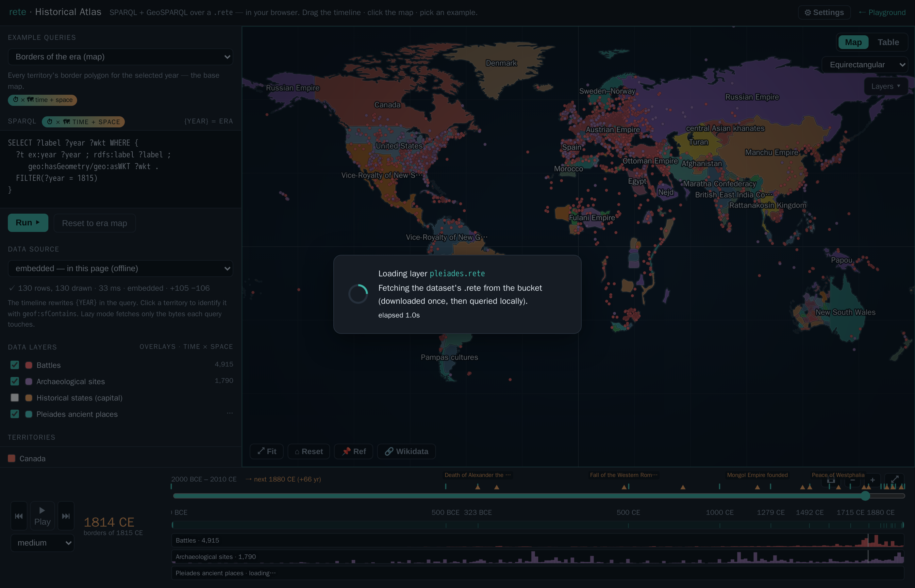Click the 1492 CE timeline tick label
915x588 pixels.
coord(809,513)
